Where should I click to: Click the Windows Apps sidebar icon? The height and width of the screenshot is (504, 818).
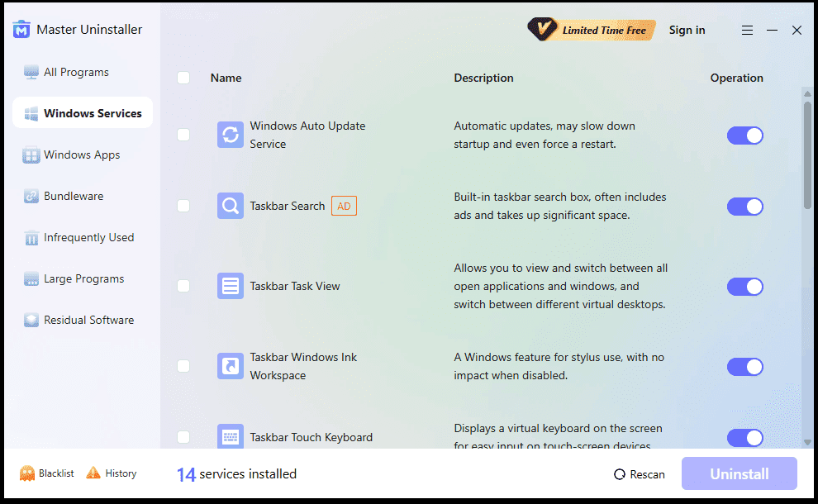(x=31, y=155)
